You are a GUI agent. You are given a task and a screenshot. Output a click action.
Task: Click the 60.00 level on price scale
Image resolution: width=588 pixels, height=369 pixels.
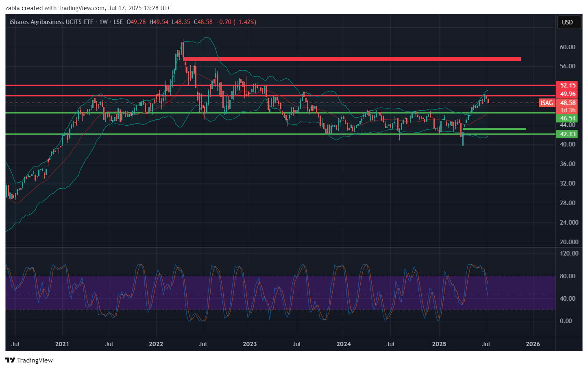pyautogui.click(x=567, y=47)
